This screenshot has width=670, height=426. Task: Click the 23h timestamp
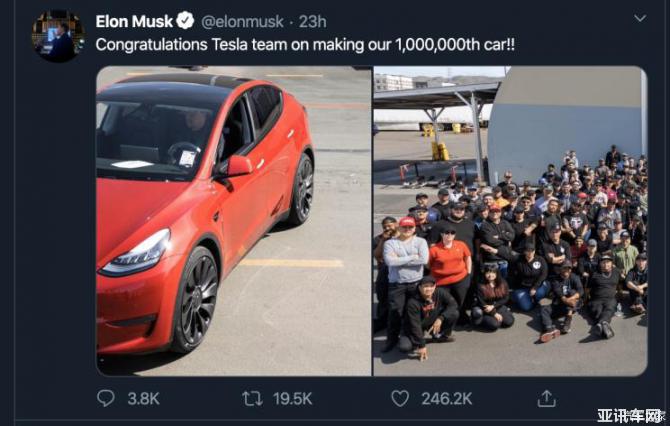pos(312,20)
